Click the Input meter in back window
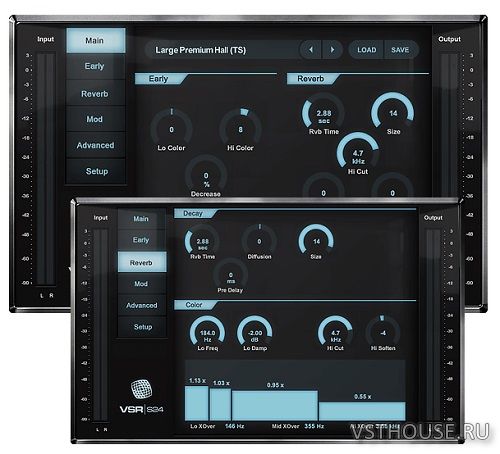Image resolution: width=500 pixels, height=454 pixels. tap(46, 169)
